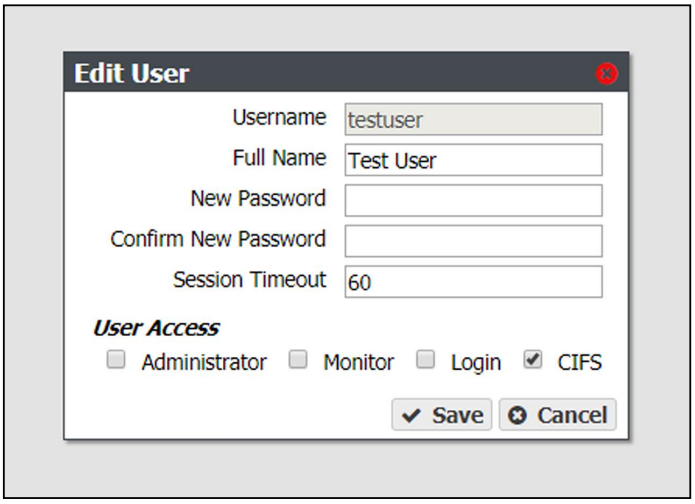Uncheck the CIFS checkbox
Image resolution: width=695 pixels, height=504 pixels.
tap(532, 359)
